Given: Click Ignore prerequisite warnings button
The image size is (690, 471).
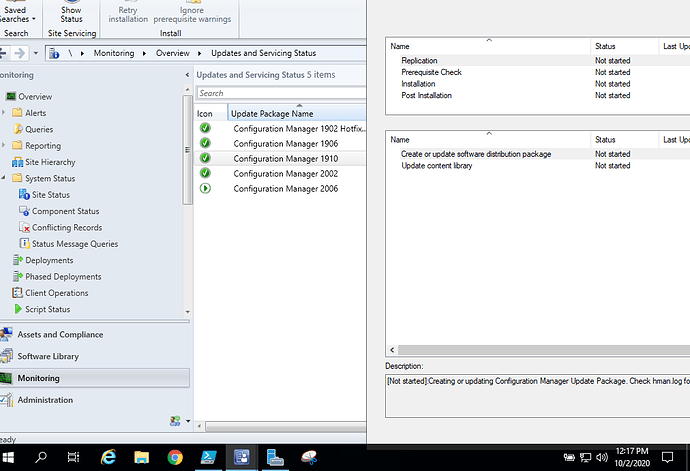Looking at the screenshot, I should 192,14.
